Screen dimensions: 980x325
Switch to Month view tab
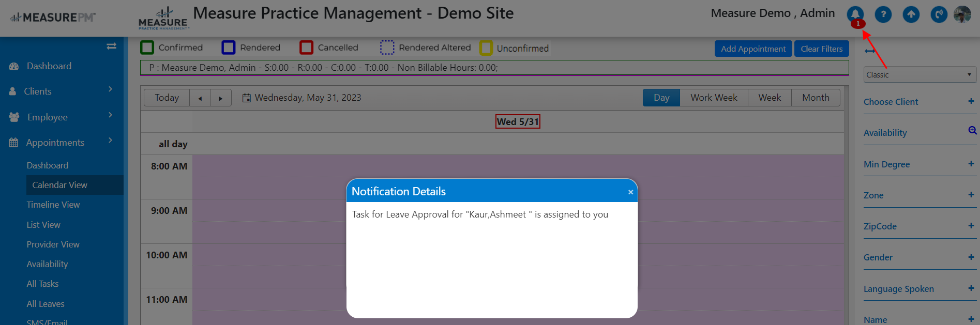click(816, 98)
